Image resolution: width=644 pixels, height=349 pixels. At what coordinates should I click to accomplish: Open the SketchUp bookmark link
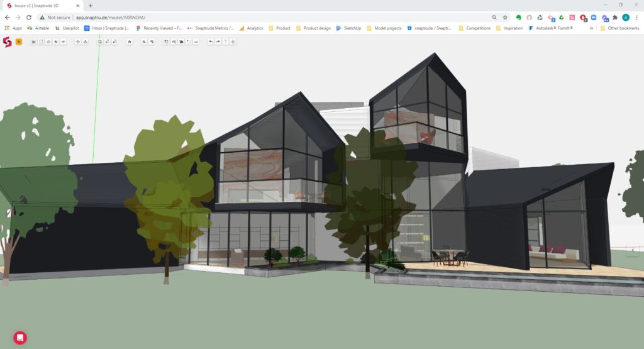click(348, 28)
